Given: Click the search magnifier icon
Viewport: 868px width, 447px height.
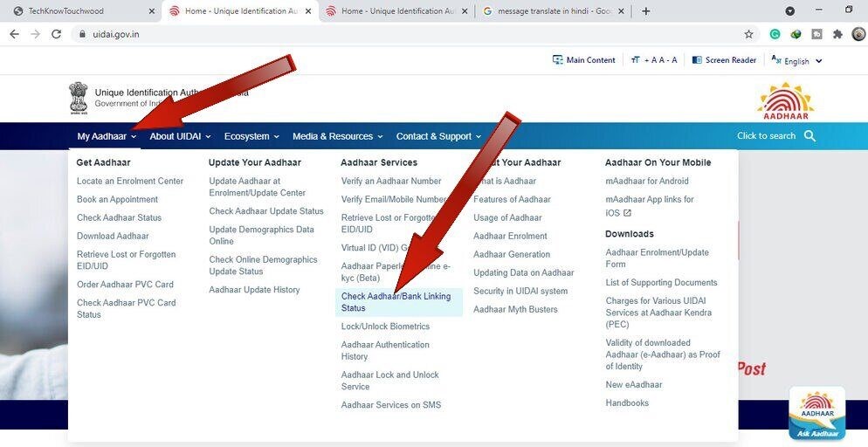Looking at the screenshot, I should point(809,136).
